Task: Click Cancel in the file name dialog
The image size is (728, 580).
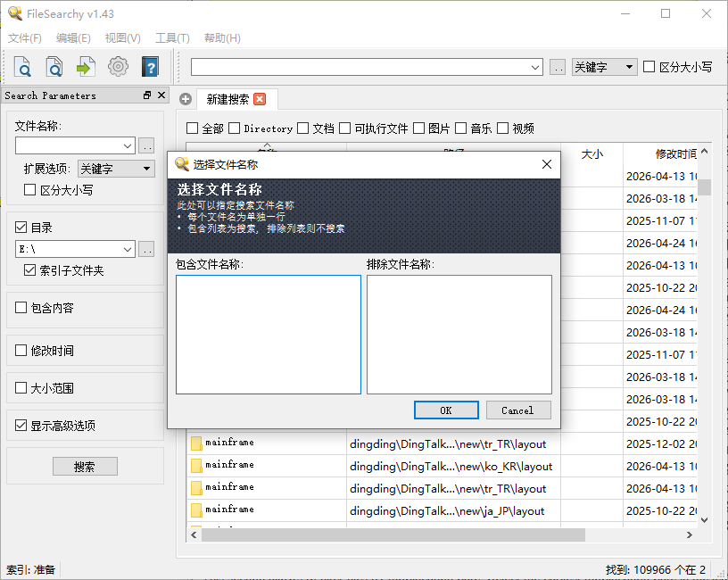Action: click(x=518, y=410)
